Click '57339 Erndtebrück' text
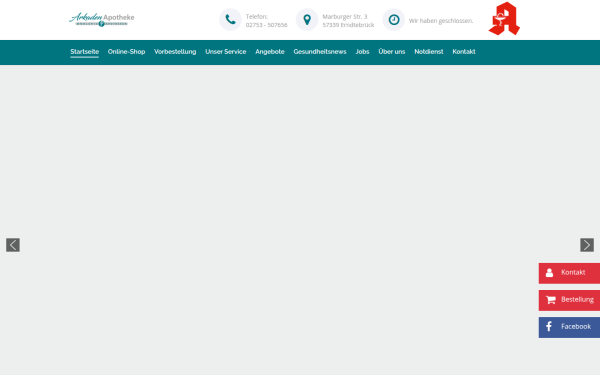The image size is (600, 375). pos(348,25)
